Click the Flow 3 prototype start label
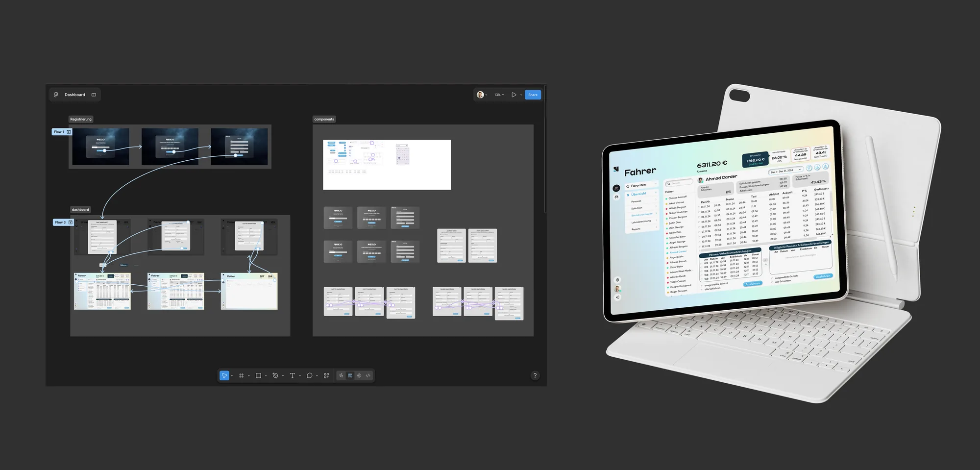 point(63,223)
